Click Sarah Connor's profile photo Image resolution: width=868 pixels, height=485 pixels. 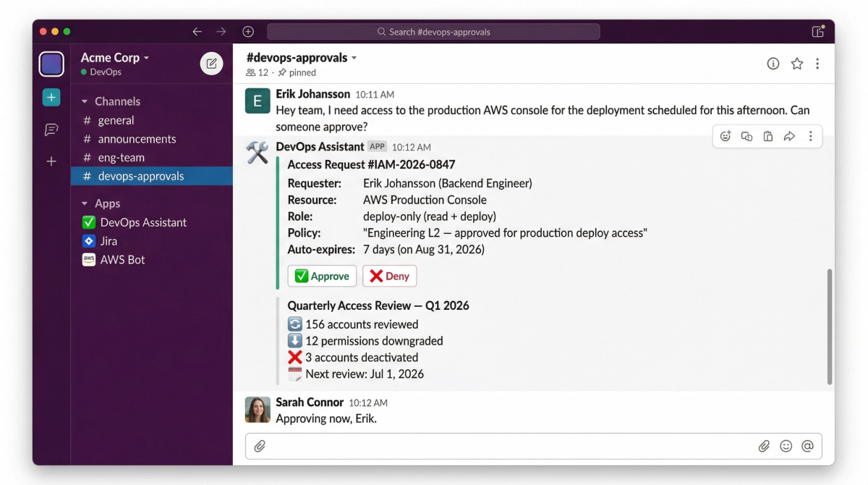258,410
